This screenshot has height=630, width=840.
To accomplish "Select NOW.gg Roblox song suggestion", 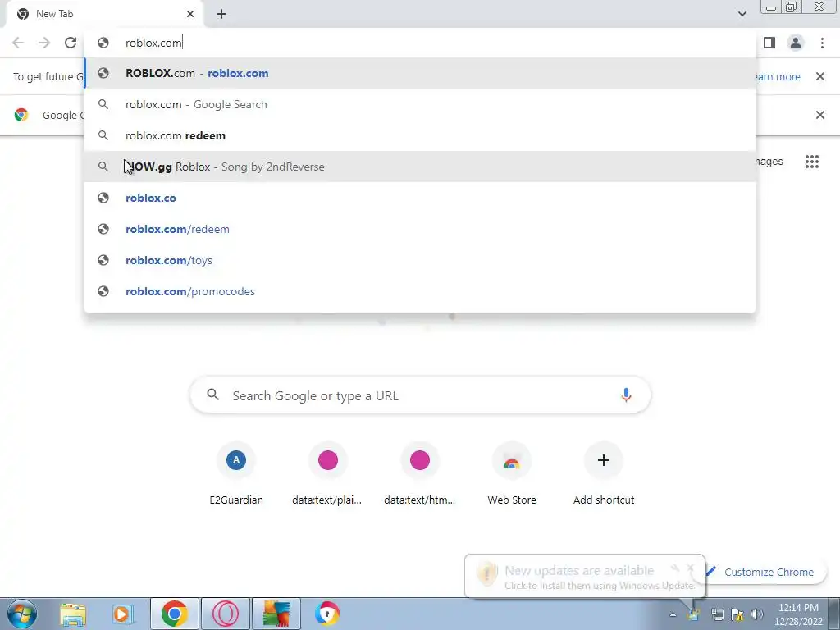I will (x=421, y=167).
